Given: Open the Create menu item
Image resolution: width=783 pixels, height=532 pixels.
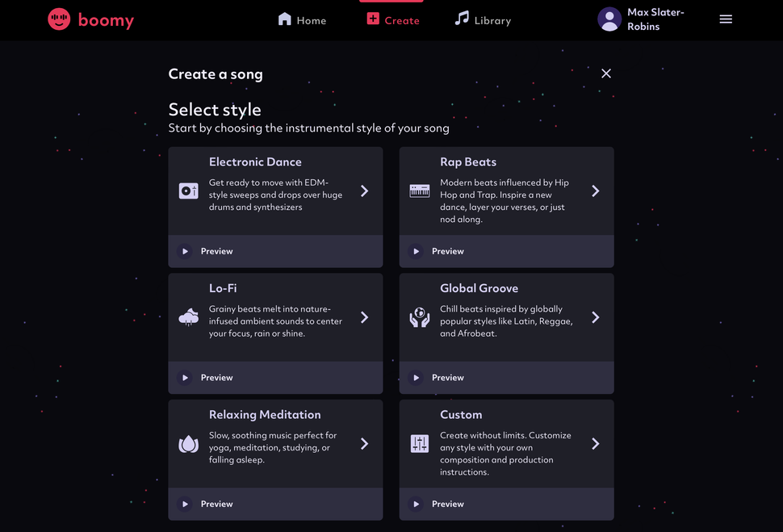Looking at the screenshot, I should pyautogui.click(x=392, y=19).
